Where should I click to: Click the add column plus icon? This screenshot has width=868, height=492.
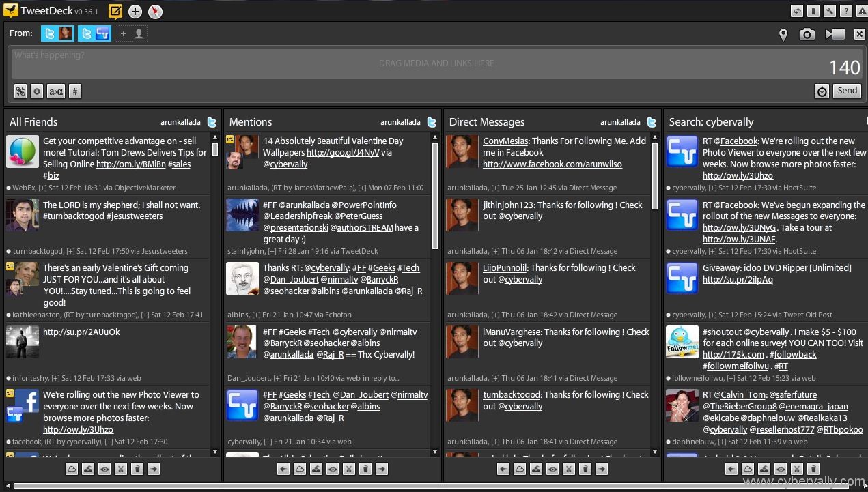click(x=135, y=11)
